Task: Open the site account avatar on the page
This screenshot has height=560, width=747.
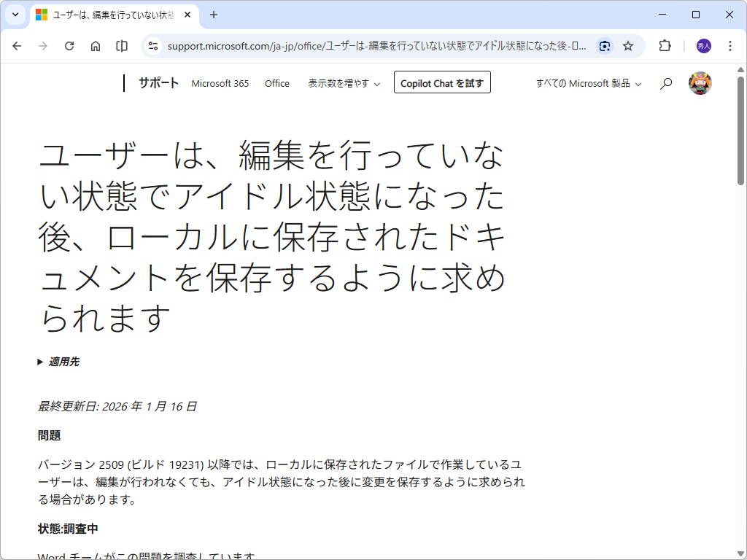Action: pos(700,83)
